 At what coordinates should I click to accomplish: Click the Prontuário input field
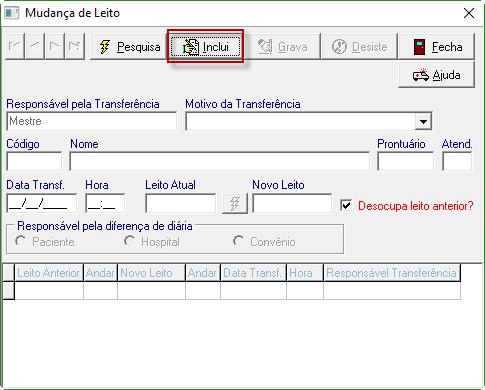pos(405,161)
